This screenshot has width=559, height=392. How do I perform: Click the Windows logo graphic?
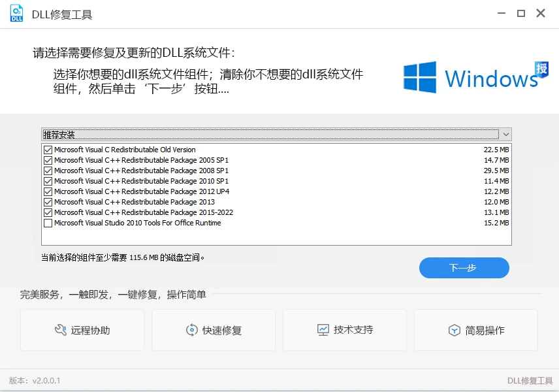tap(420, 77)
